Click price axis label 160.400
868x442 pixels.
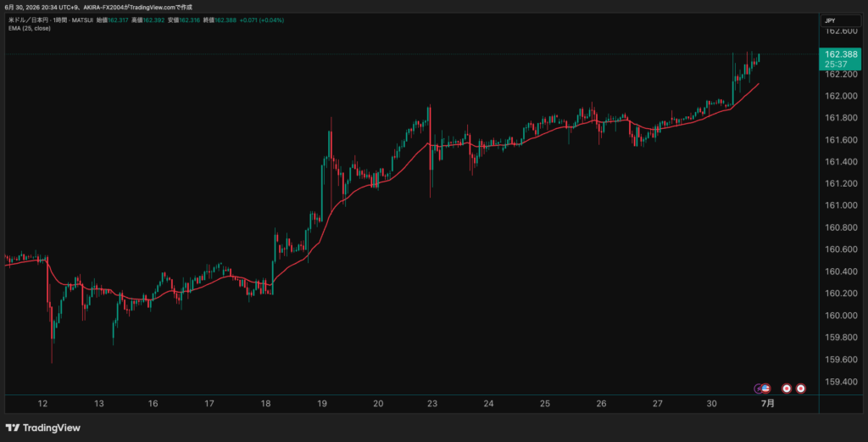(x=841, y=271)
